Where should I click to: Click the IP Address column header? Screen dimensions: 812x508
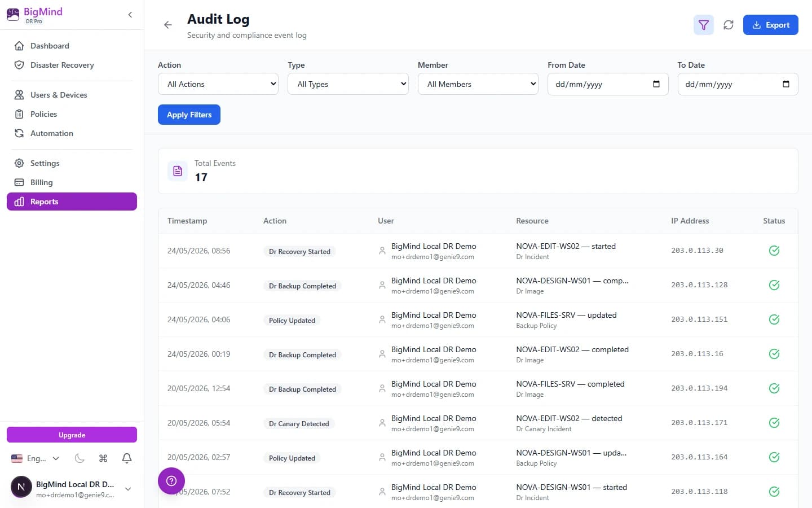click(x=690, y=221)
